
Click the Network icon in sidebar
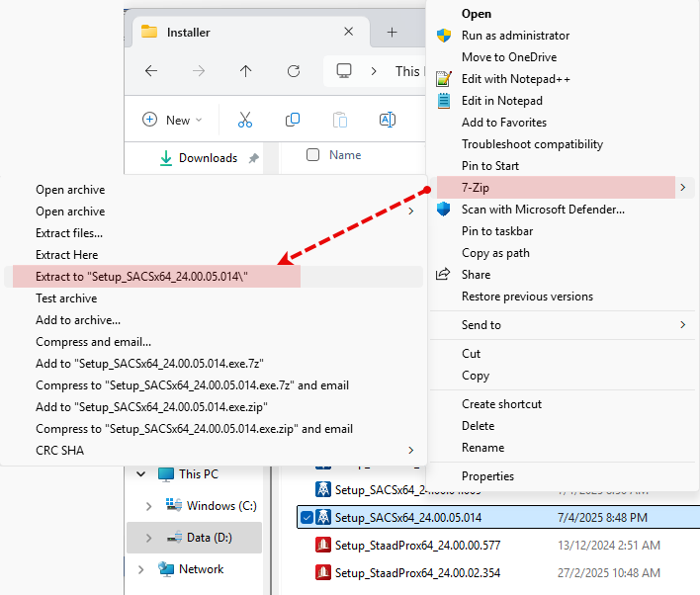166,569
